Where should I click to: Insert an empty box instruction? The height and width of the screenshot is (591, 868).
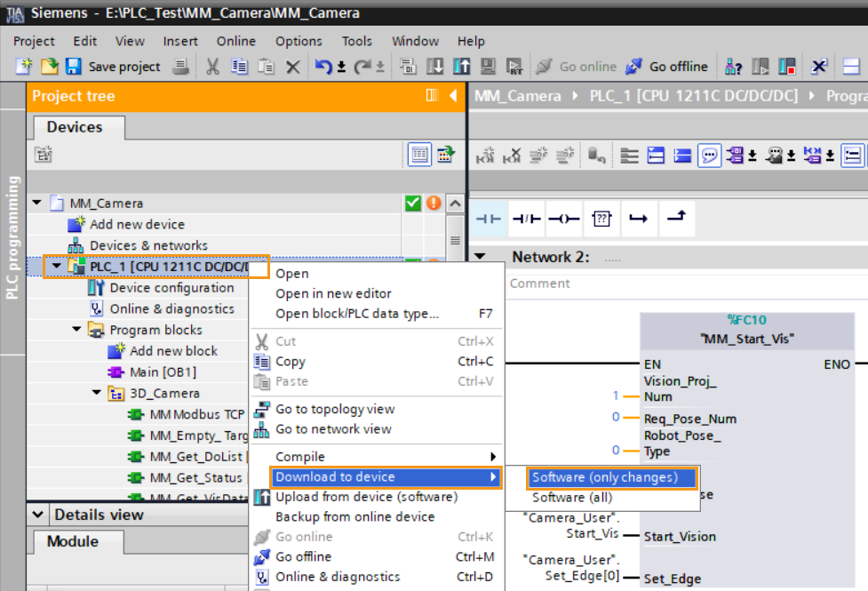pyautogui.click(x=601, y=219)
